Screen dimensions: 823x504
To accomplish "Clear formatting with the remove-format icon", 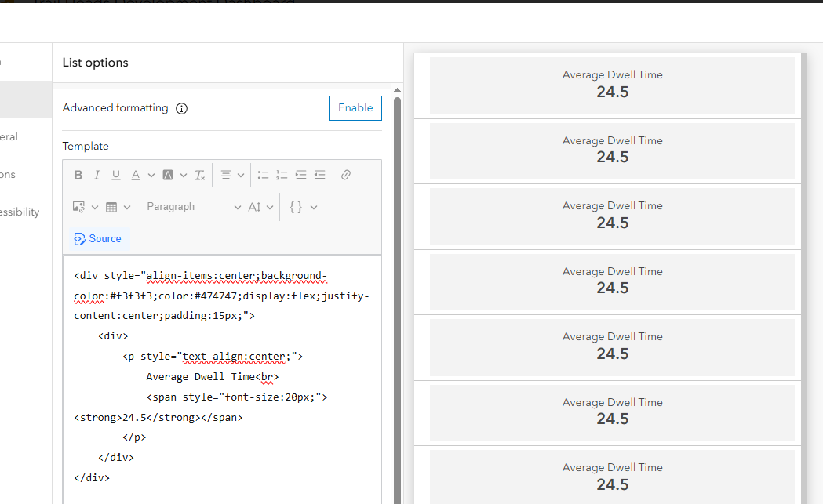I will tap(198, 174).
